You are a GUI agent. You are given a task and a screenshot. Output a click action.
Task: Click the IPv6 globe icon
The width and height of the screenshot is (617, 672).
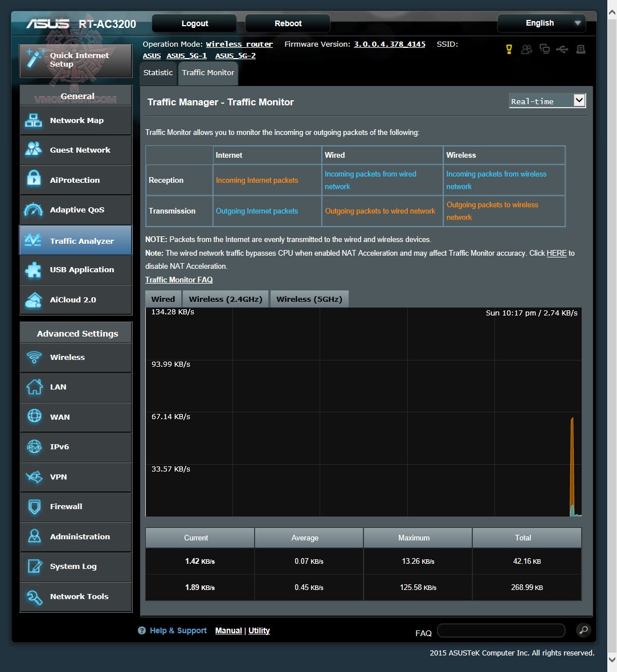(34, 446)
